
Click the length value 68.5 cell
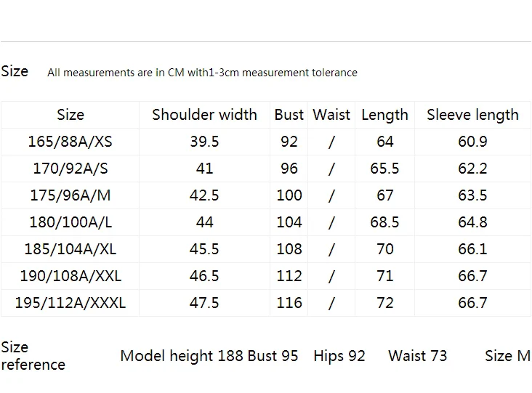[x=384, y=222]
